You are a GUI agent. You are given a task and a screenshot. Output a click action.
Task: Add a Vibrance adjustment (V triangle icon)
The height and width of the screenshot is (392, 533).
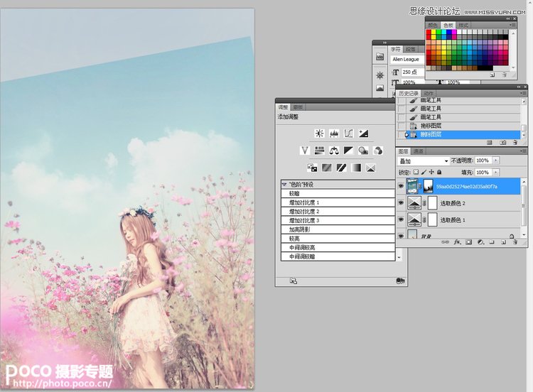coord(305,150)
